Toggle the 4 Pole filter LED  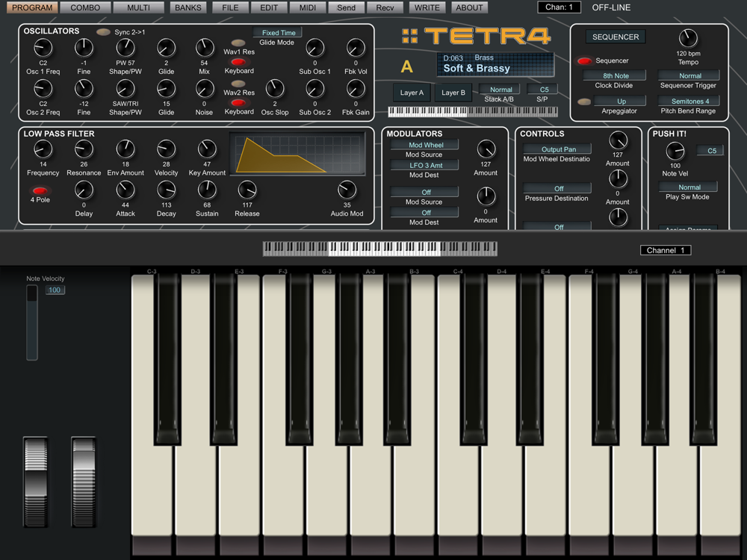[x=40, y=190]
